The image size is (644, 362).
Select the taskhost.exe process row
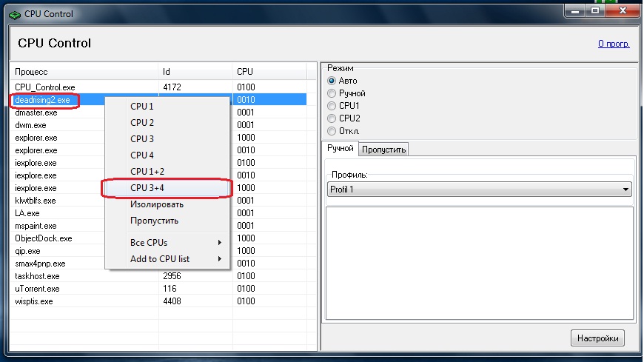pos(158,276)
